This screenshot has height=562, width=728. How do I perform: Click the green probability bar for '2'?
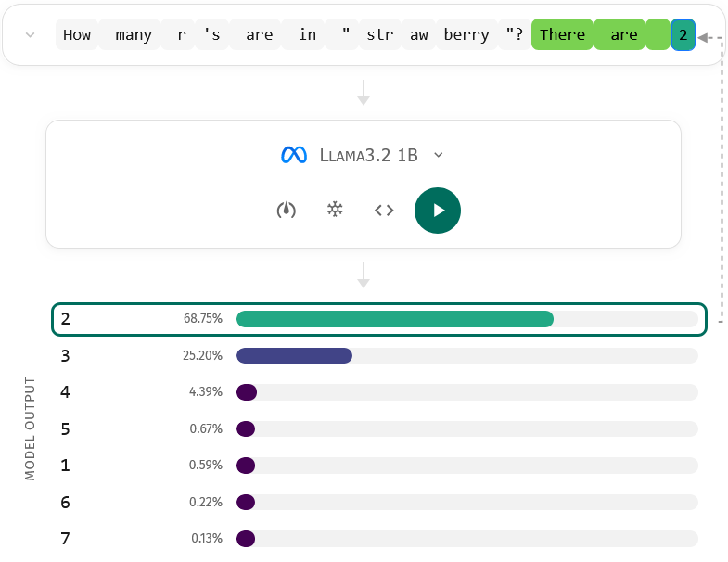[x=394, y=319]
